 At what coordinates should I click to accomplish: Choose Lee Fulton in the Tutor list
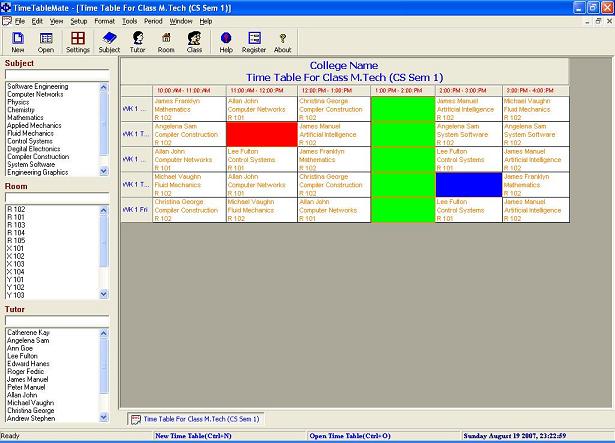[x=22, y=355]
